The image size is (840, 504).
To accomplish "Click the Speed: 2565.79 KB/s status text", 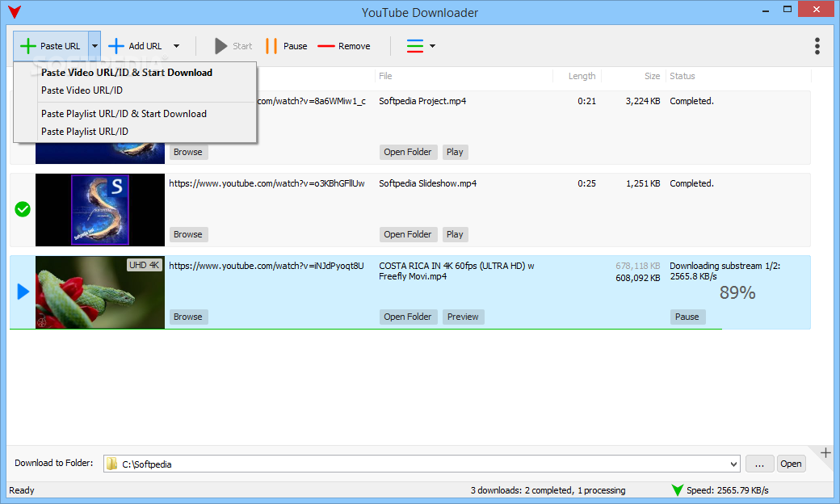I will point(728,490).
